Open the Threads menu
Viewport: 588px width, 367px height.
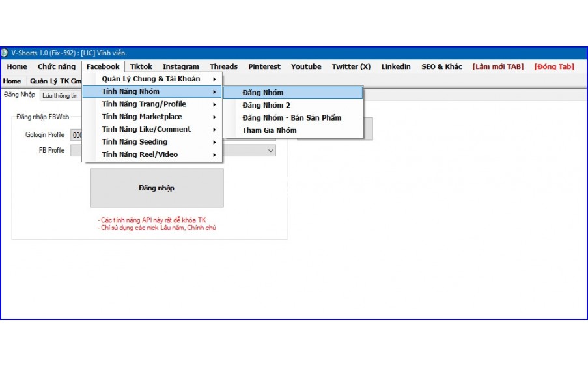(223, 66)
